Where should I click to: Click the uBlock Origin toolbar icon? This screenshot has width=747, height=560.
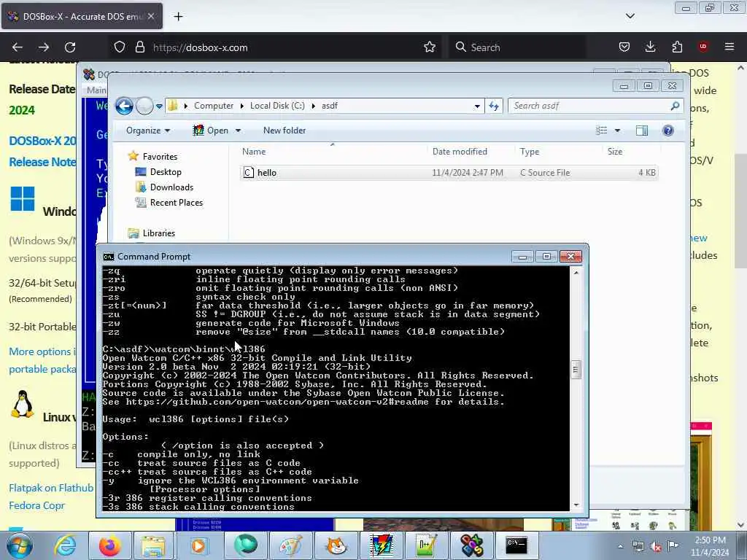703,47
